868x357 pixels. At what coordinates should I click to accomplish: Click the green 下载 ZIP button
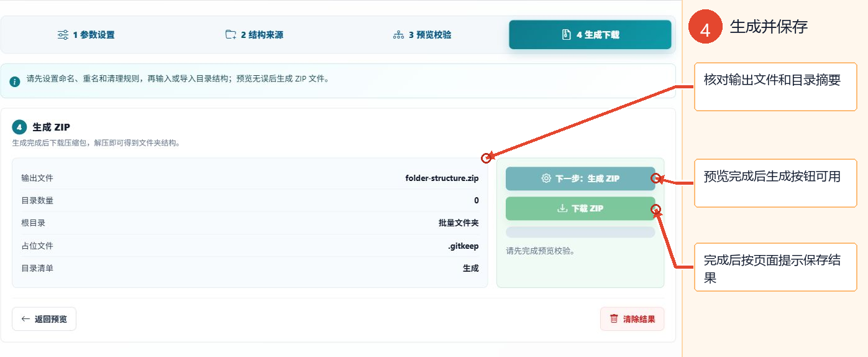(580, 208)
